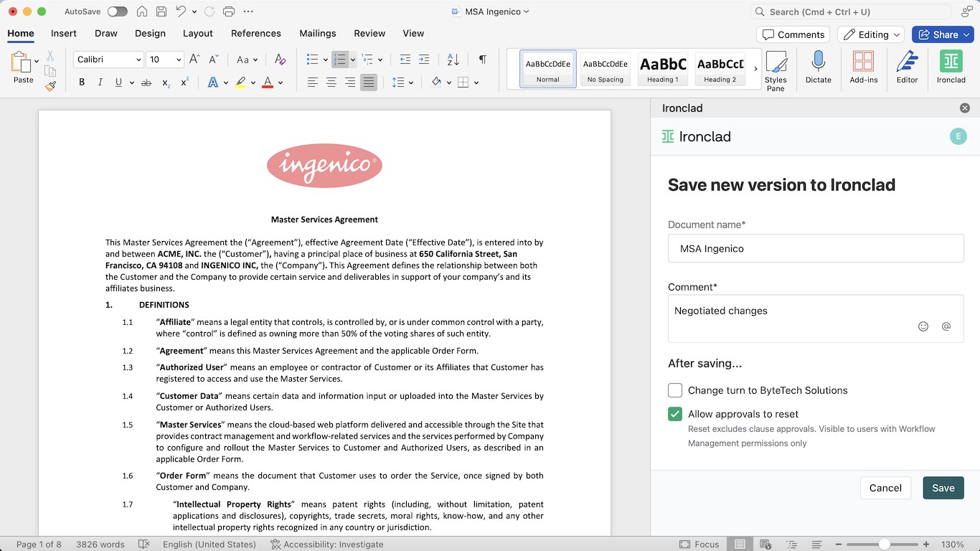Increase the paragraph indent
Screen dimensions: 980x551
[424, 60]
